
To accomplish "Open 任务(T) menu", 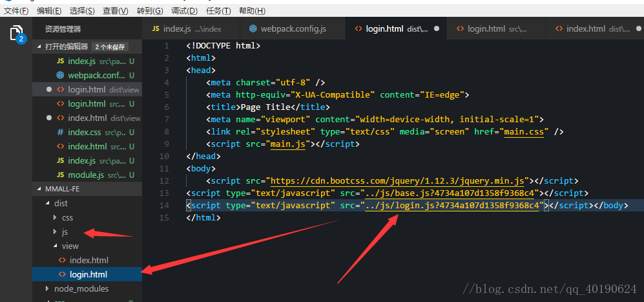I will [218, 11].
